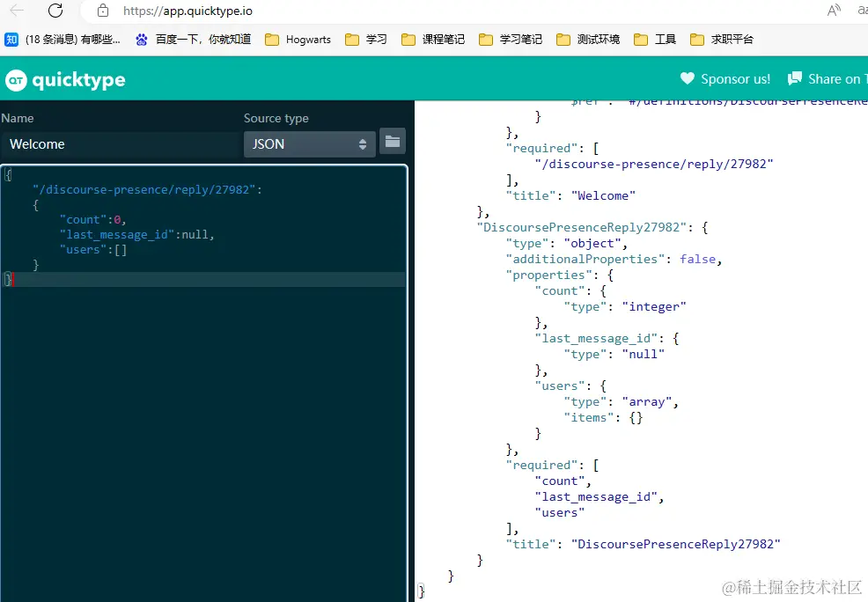868x602 pixels.
Task: Click the "last_message_id":null line in editor
Action: 136,235
